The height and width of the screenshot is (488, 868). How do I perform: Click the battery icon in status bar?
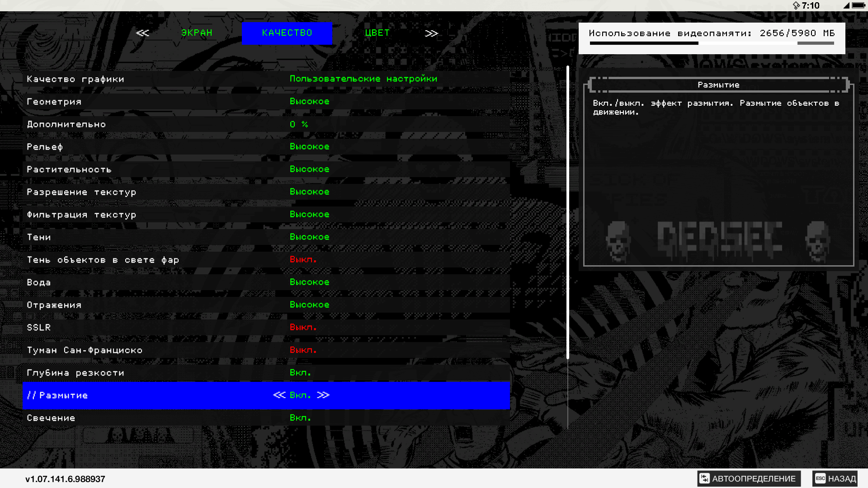[x=859, y=5]
